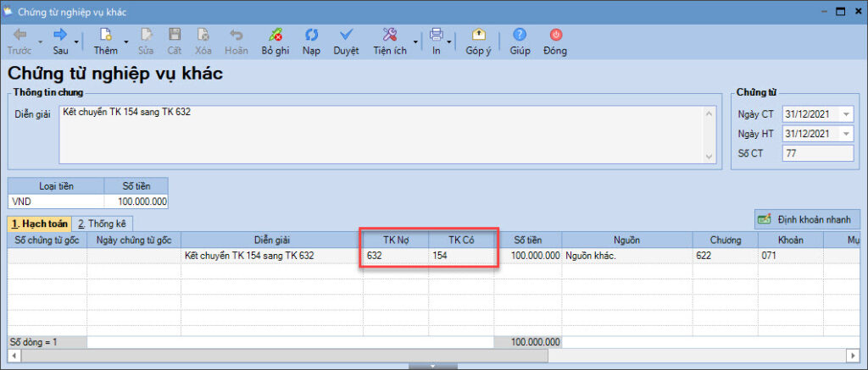Click the Số CT input field

point(818,153)
